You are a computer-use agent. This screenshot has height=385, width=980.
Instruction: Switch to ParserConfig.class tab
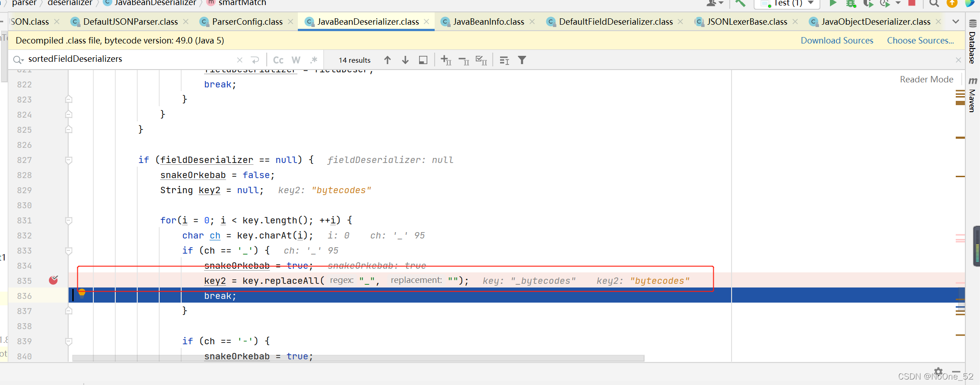tap(247, 22)
